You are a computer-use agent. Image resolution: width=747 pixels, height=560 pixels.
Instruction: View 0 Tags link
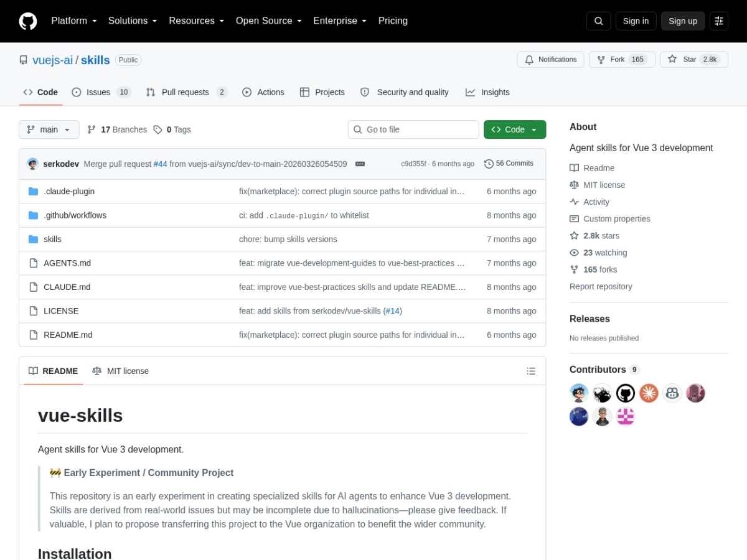[x=172, y=129]
